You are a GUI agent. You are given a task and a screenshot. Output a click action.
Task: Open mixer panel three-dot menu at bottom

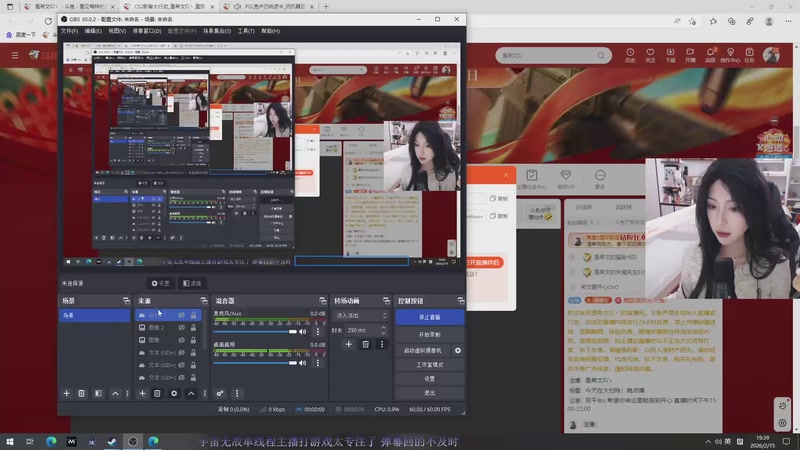pyautogui.click(x=237, y=393)
